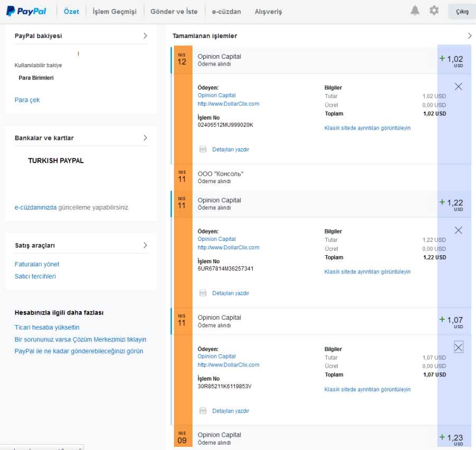
Task: Expand the Satış araçları arrow
Action: [145, 245]
